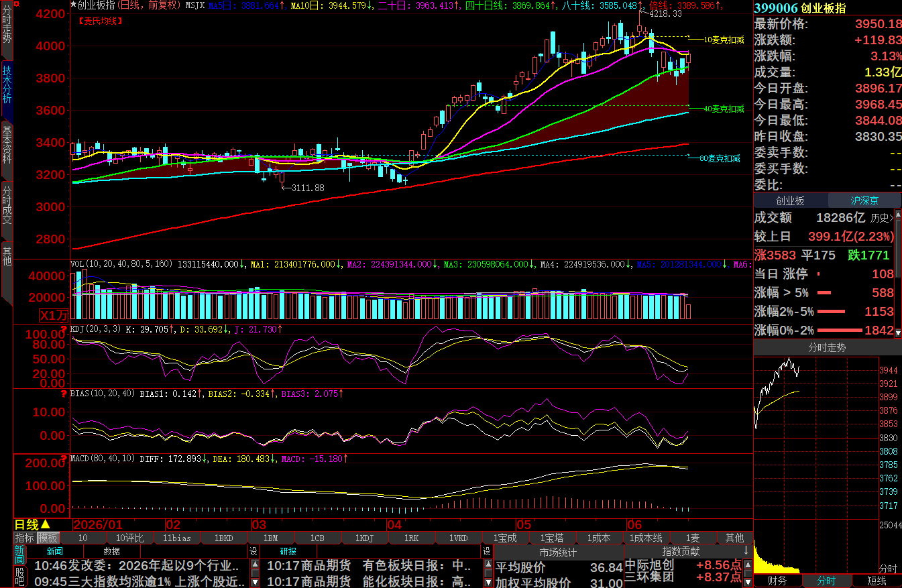The height and width of the screenshot is (588, 902).
Task: Select the 数据 tab in news panel
Action: click(x=112, y=551)
